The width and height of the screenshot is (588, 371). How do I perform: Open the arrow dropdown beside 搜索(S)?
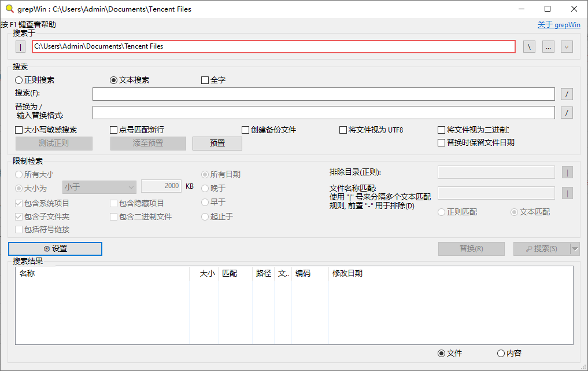[x=575, y=249]
